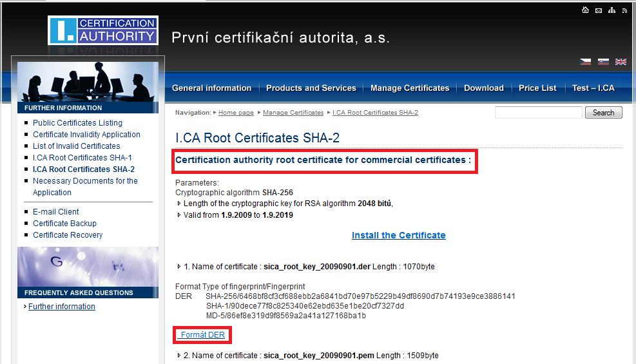Screen dimensions: 636x364
Task: Open Public Certificates Listing in sidebar
Action: 77,123
